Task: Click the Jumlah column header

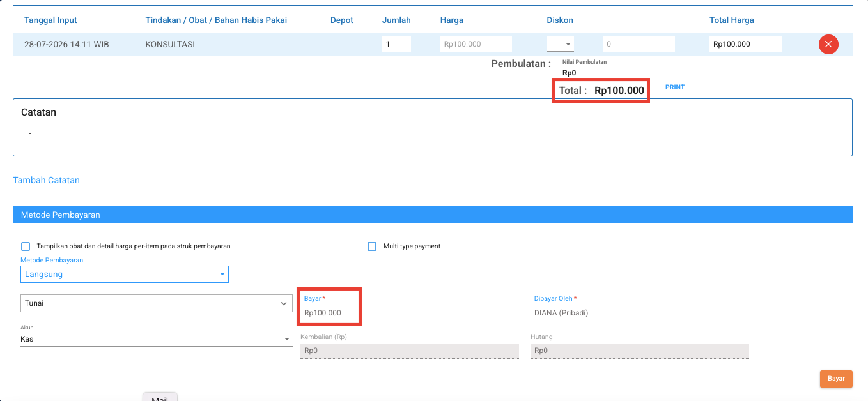Action: coord(396,20)
